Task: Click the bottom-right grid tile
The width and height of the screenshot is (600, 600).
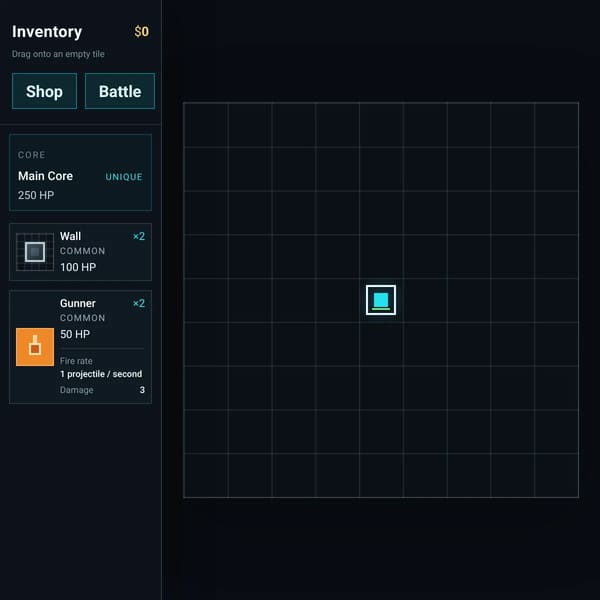Action: click(556, 475)
